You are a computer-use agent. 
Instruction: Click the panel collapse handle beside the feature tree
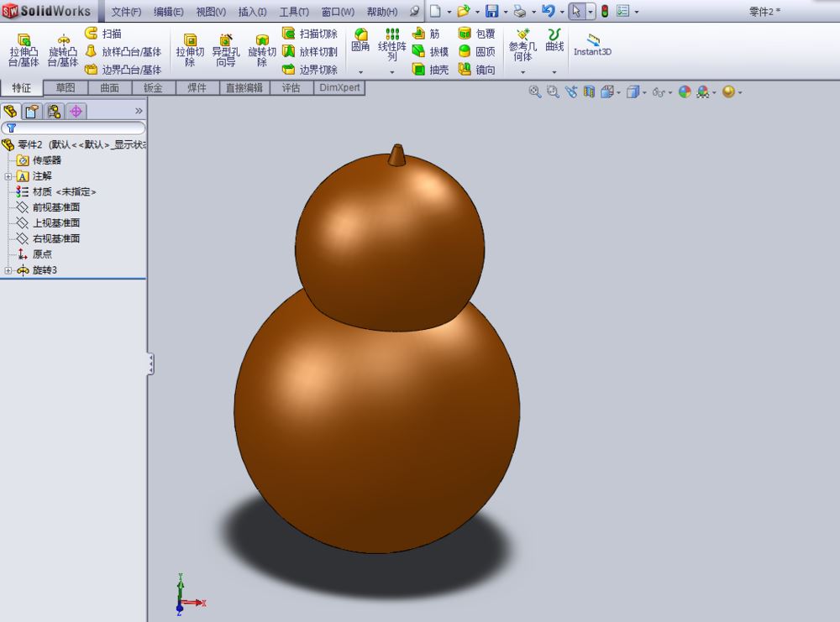pyautogui.click(x=150, y=364)
